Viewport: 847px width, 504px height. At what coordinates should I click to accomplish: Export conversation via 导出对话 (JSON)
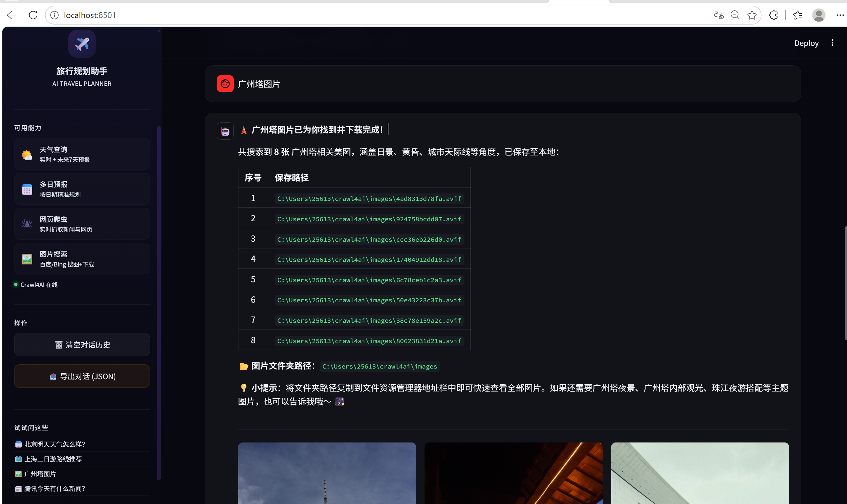(82, 376)
